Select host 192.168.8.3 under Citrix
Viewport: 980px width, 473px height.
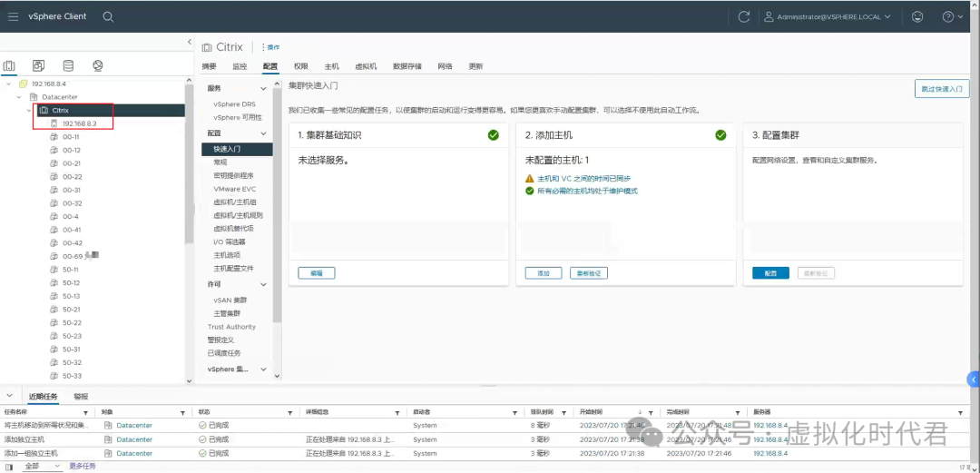[x=79, y=123]
